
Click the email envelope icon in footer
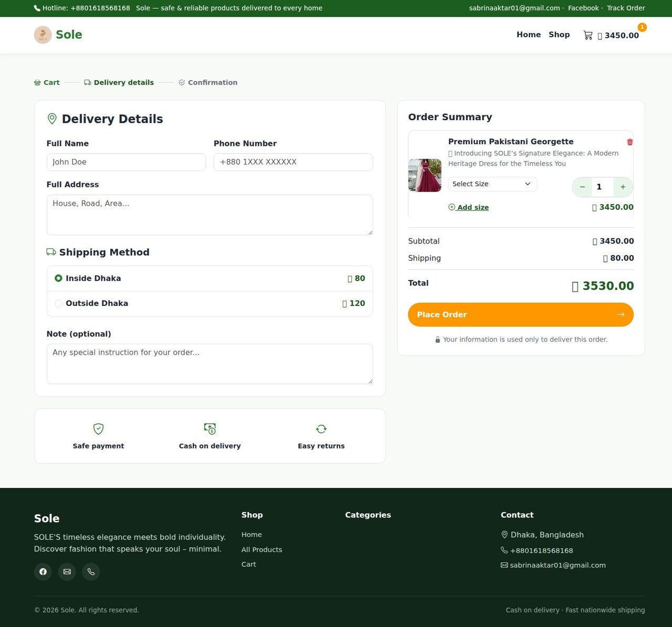click(67, 571)
